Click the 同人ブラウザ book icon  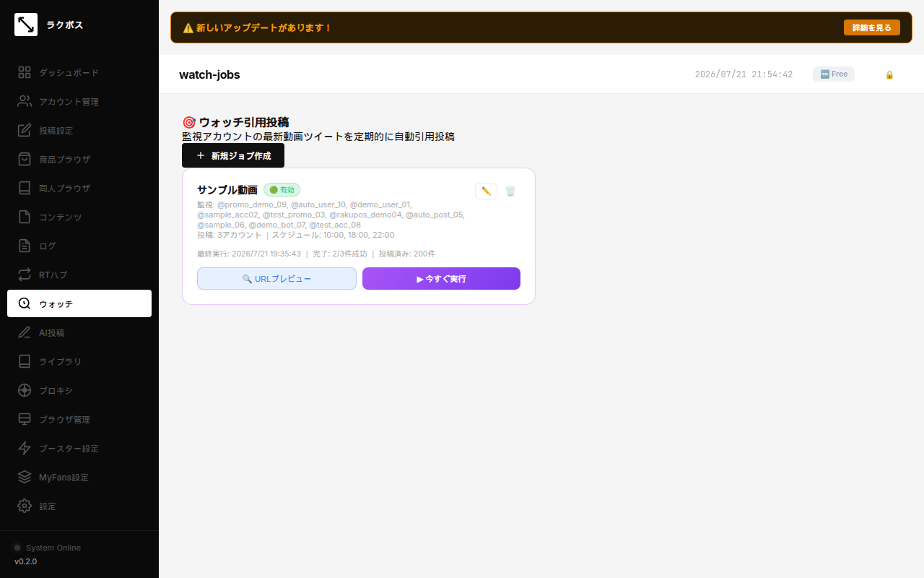click(25, 188)
